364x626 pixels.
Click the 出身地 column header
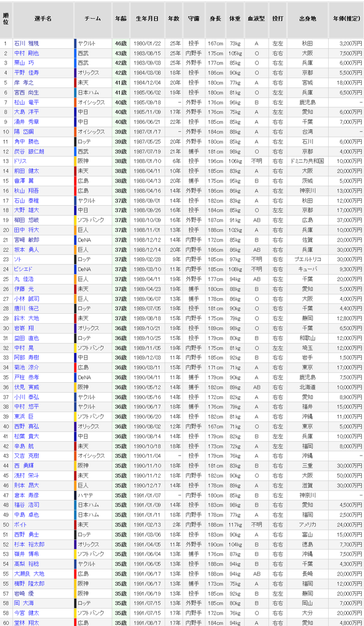click(x=307, y=18)
